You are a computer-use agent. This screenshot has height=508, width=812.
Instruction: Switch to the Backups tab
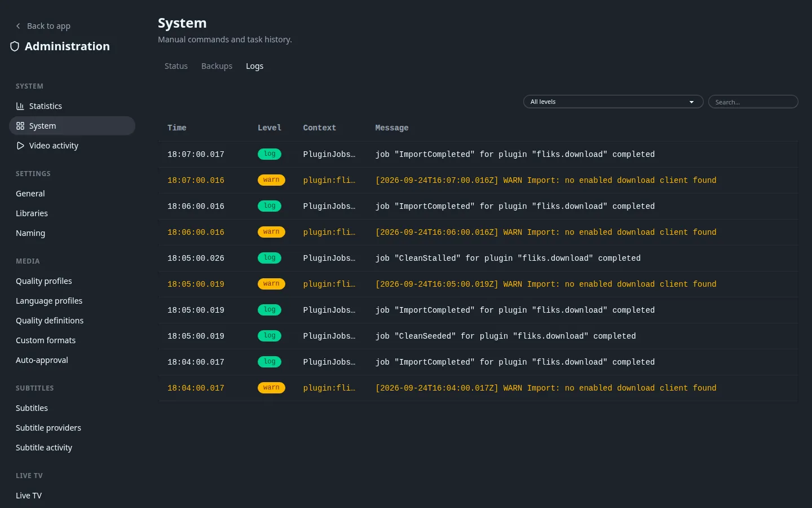click(x=217, y=66)
